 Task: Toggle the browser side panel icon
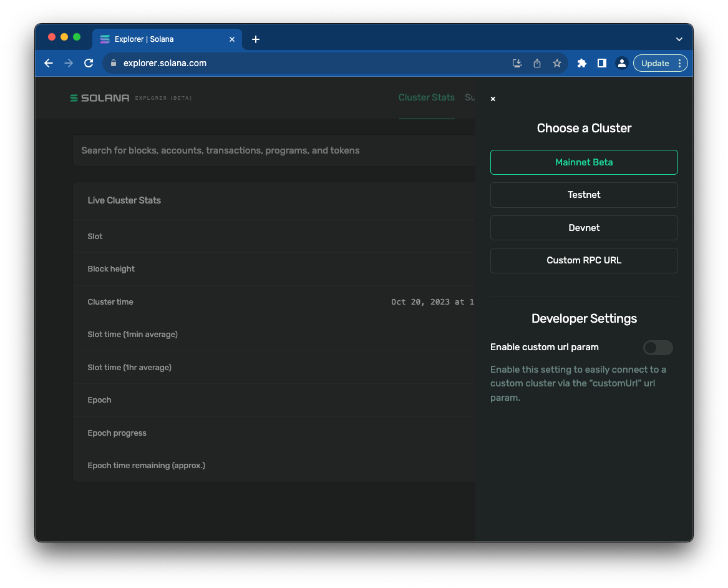(602, 63)
